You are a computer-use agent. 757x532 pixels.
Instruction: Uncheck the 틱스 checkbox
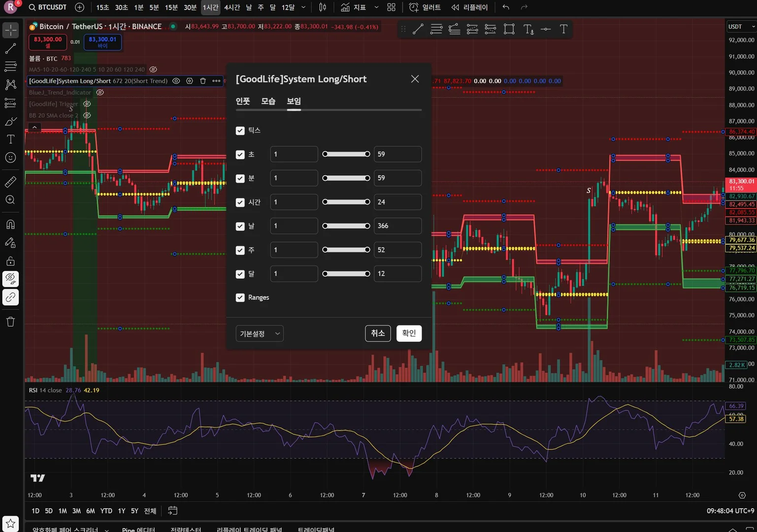240,131
